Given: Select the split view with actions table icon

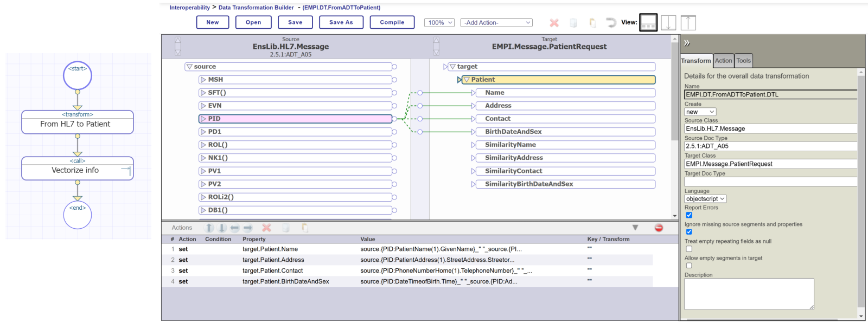Looking at the screenshot, I should (x=648, y=23).
